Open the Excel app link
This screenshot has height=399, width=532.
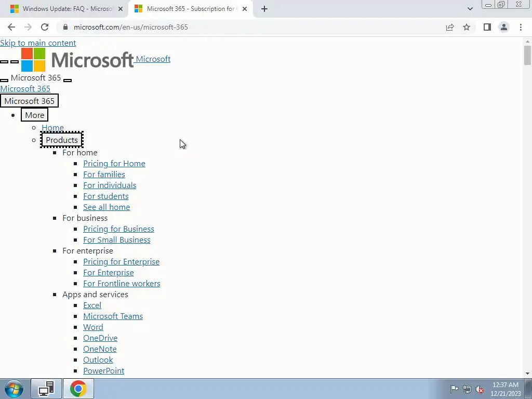(92, 305)
